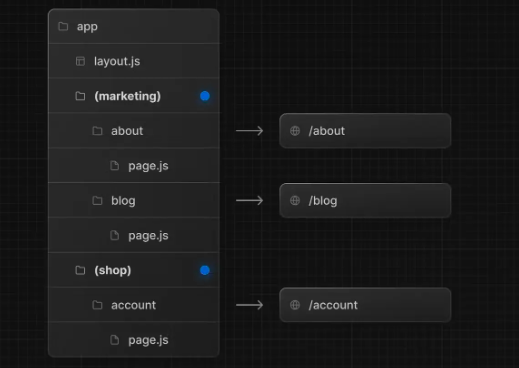The height and width of the screenshot is (368, 519).
Task: Select the 'page.js' text under account
Action: 148,340
